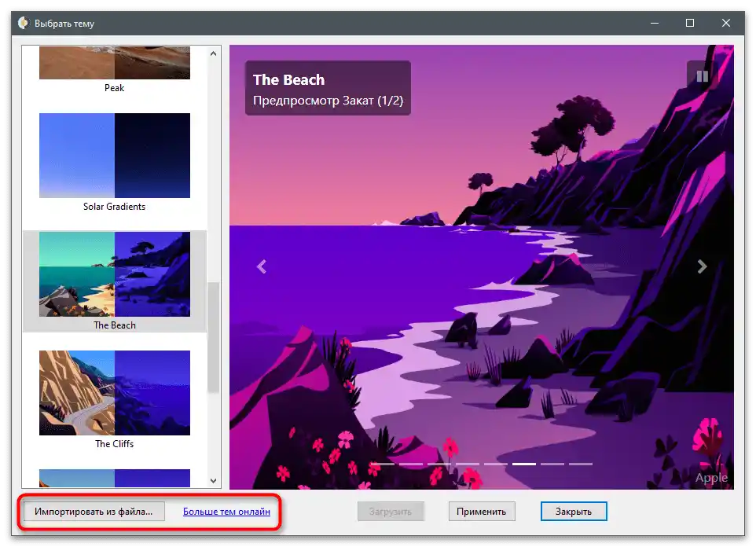Screen dimensions: 756x547
Task: Click The Cliffs label text
Action: point(114,444)
